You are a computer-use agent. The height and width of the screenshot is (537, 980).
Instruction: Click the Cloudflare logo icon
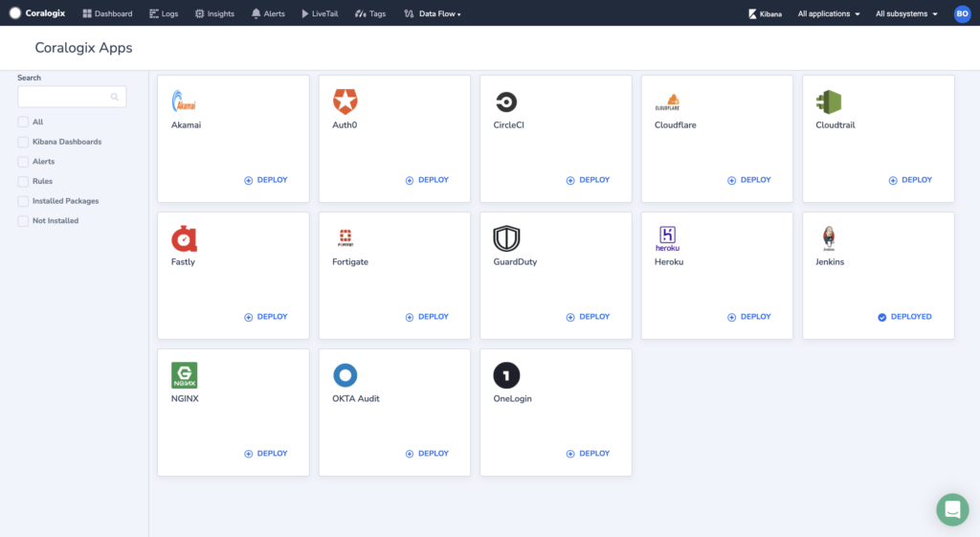(667, 101)
